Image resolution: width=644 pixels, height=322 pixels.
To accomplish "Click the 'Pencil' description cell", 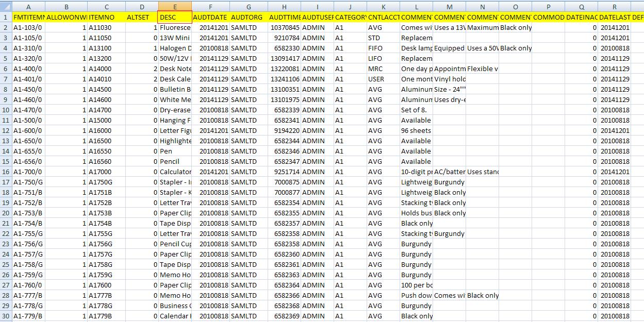I will click(175, 161).
